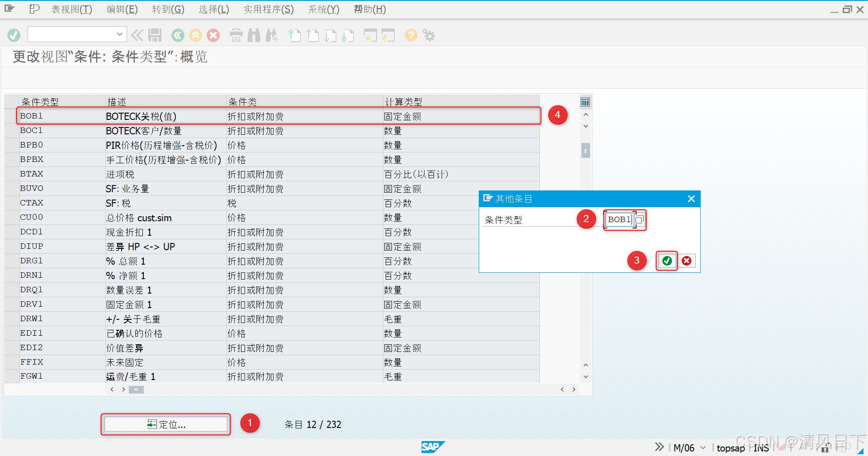Open the 转到(G) menu
The image size is (868, 456).
168,9
